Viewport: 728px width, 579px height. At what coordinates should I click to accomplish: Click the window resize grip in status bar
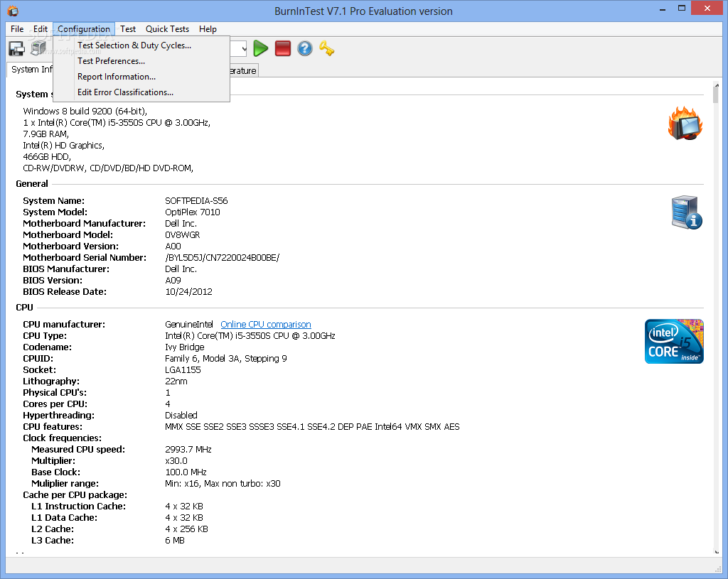(717, 568)
